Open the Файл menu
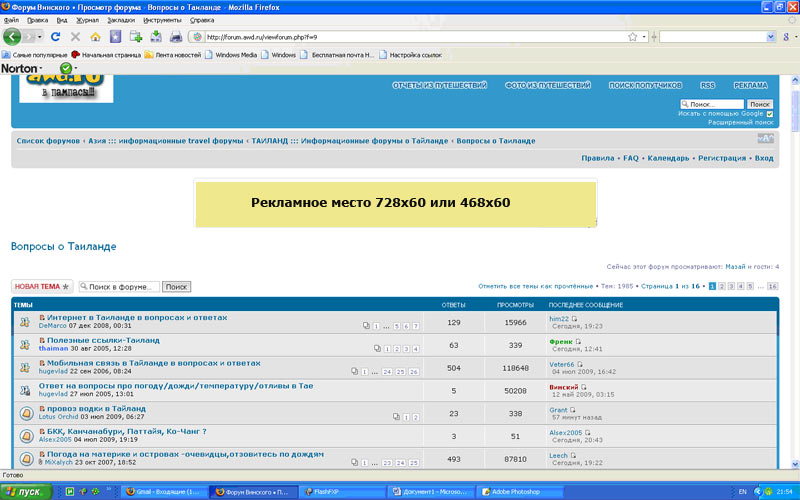 pyautogui.click(x=11, y=20)
